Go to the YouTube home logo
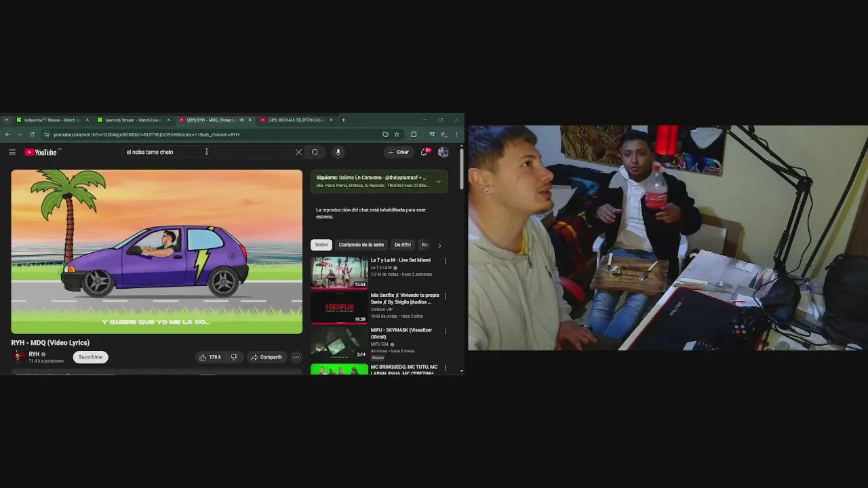Viewport: 868px width, 488px height. pyautogui.click(x=41, y=152)
